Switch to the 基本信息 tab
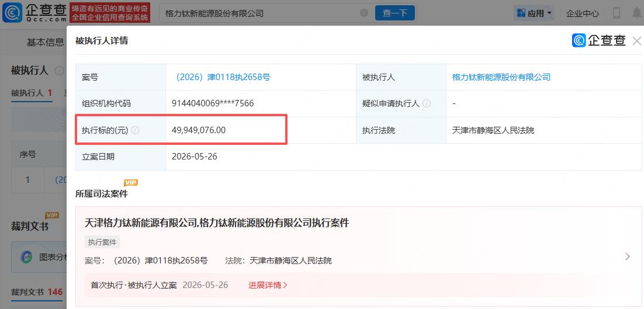Screen dimensions: 644x309 pos(45,42)
